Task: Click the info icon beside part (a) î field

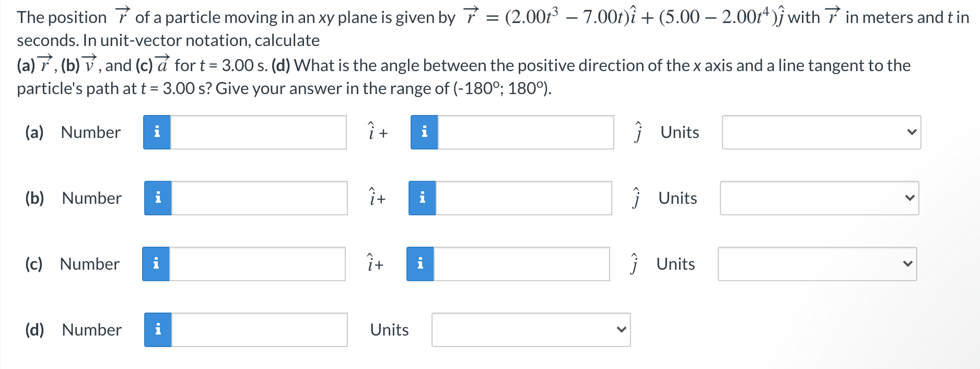Action: pyautogui.click(x=156, y=133)
